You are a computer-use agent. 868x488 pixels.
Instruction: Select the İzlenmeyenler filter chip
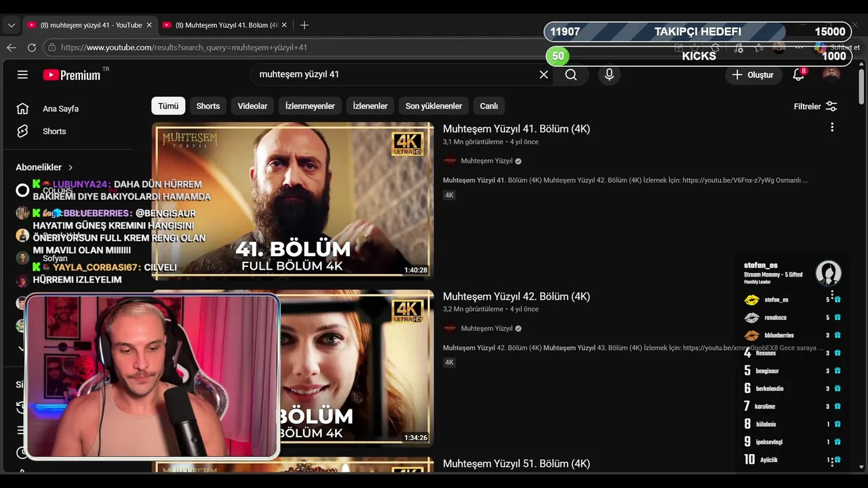click(x=310, y=106)
